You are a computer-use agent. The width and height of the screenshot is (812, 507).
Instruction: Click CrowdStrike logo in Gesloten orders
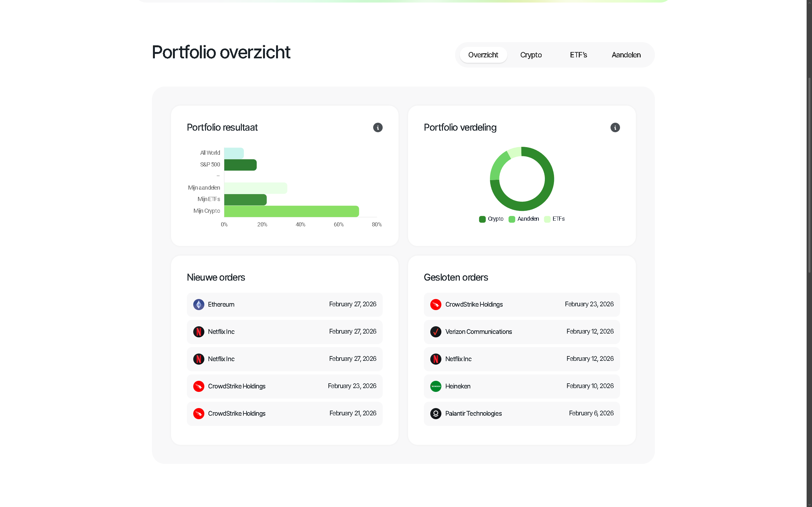tap(436, 304)
